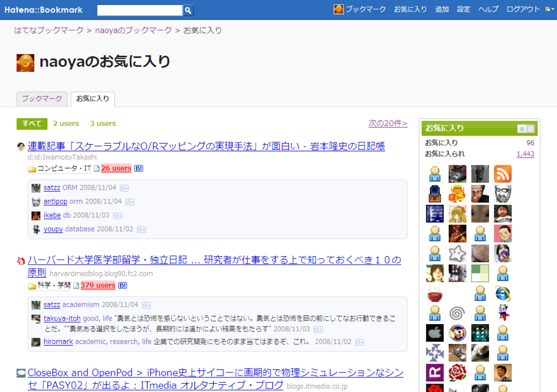Screen dimensions: 557x392
Task: Open ブックマーク in the header menu
Action: pos(365,9)
